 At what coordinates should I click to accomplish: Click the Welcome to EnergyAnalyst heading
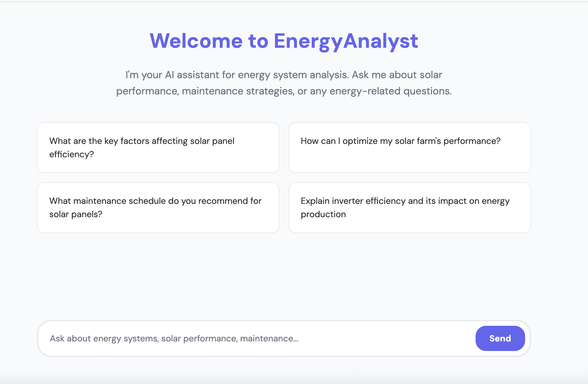pyautogui.click(x=284, y=41)
